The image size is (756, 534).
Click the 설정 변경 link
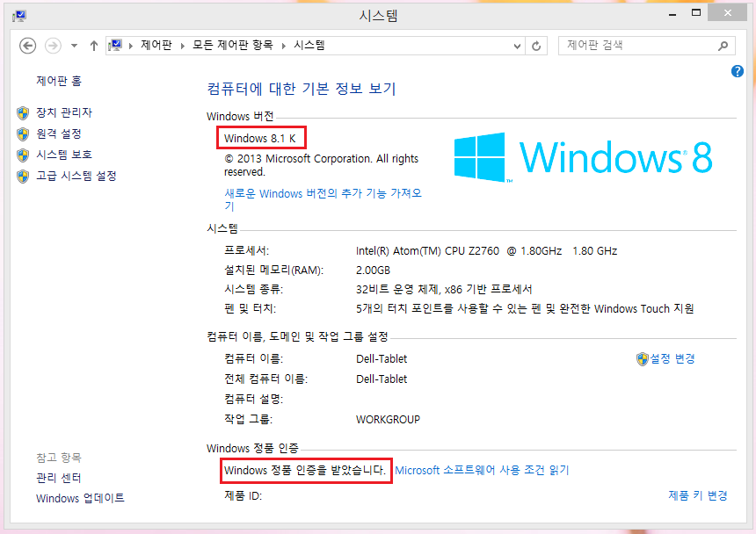pos(672,358)
